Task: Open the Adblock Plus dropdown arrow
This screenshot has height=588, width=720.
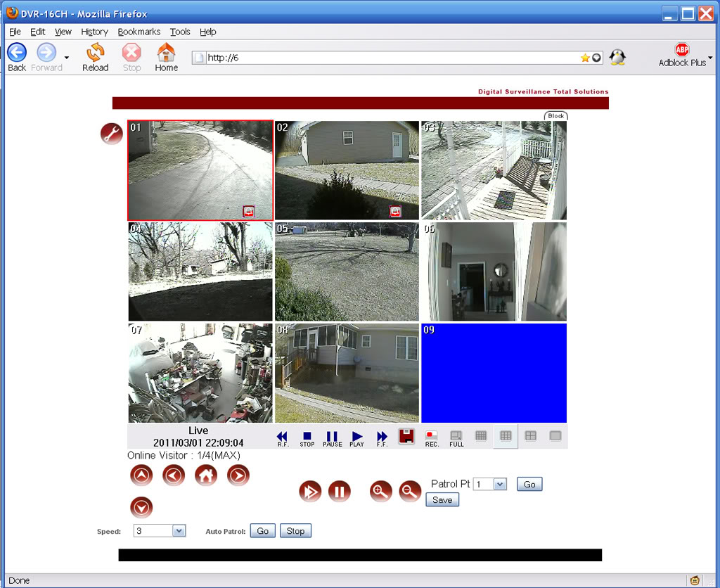Action: (710, 57)
